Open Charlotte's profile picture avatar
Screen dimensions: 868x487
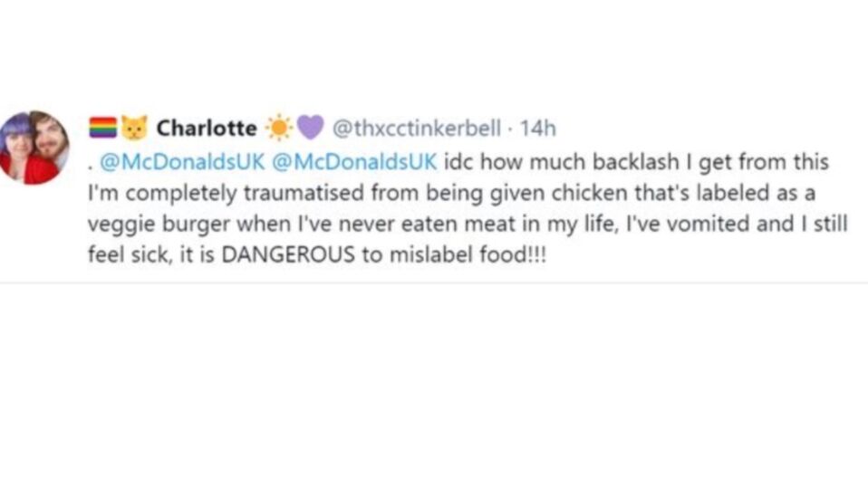click(x=34, y=148)
